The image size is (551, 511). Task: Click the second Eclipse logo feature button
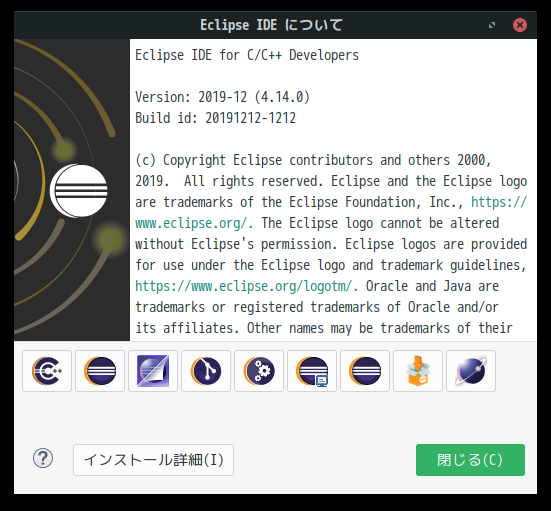(100, 371)
